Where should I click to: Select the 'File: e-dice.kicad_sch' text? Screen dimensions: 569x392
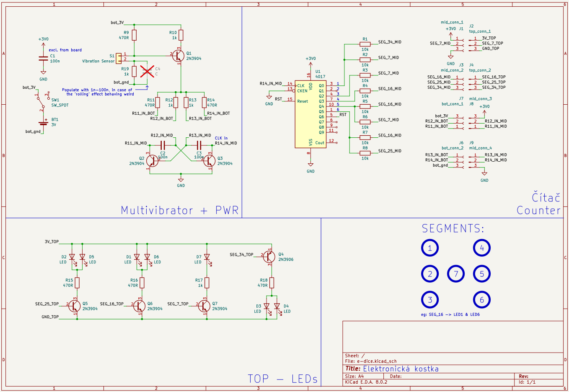(371, 361)
